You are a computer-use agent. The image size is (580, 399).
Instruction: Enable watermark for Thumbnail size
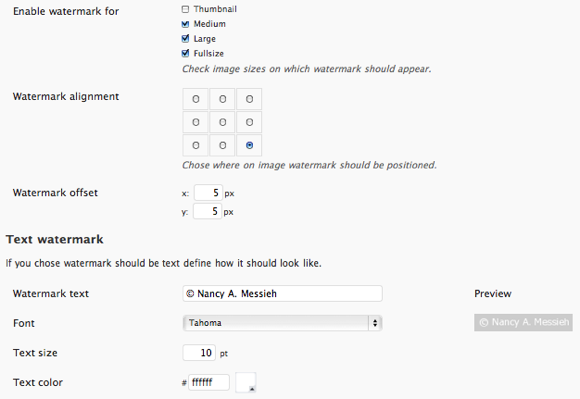click(185, 9)
